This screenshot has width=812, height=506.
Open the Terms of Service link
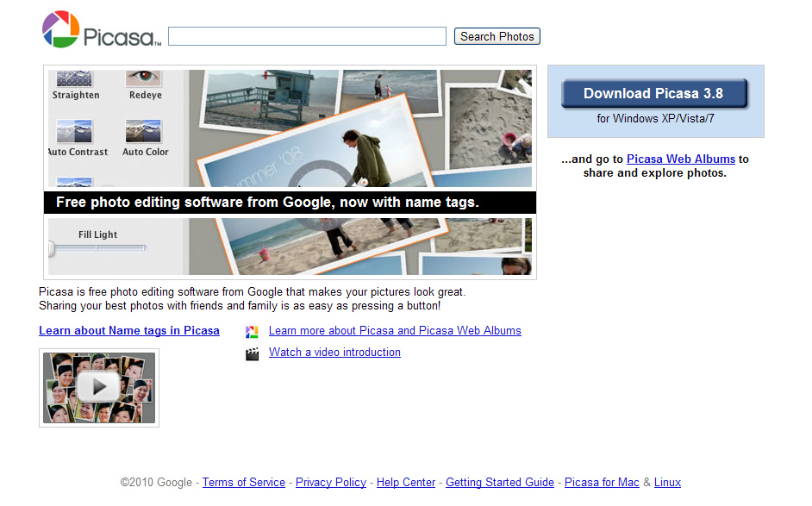(243, 482)
